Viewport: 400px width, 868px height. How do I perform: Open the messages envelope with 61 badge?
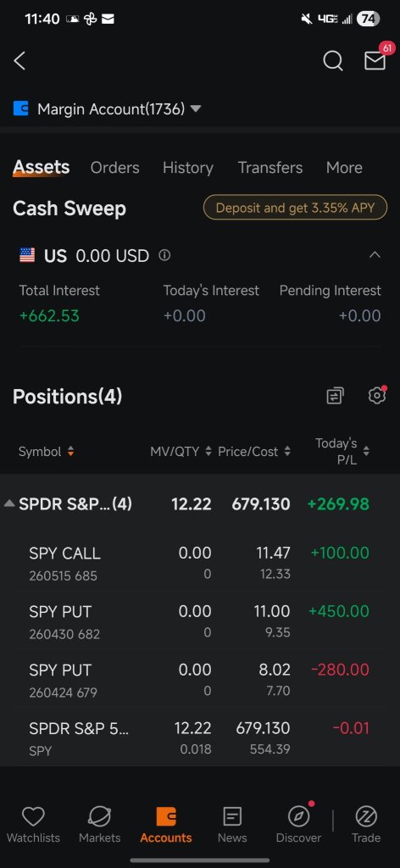tap(375, 58)
